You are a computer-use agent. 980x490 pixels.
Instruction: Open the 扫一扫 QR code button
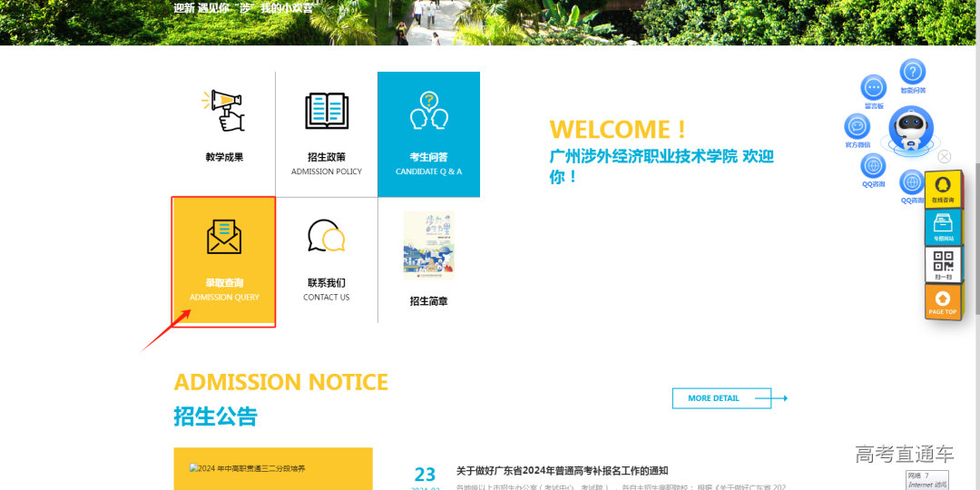tap(943, 264)
